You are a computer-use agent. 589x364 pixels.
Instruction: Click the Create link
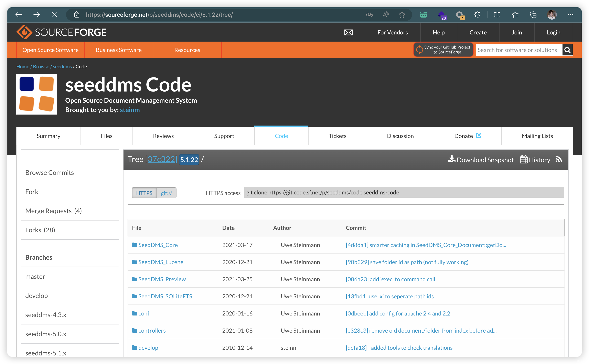click(x=478, y=32)
